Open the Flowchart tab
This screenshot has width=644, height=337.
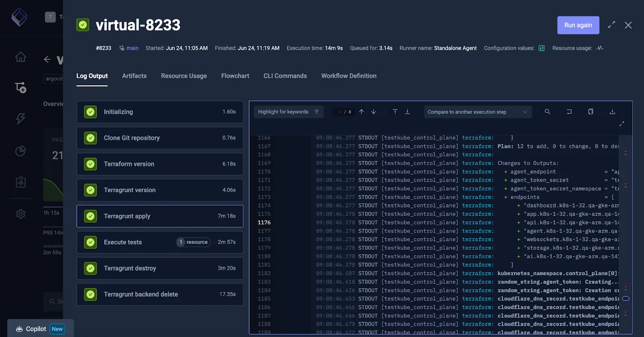(235, 76)
